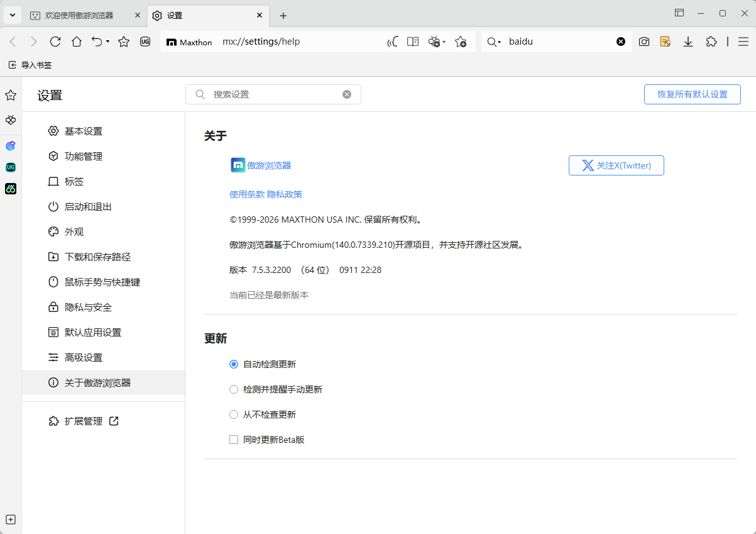Switch to the 欢迎使用傲游浏览器 tab
The height and width of the screenshot is (534, 756).
pyautogui.click(x=79, y=15)
